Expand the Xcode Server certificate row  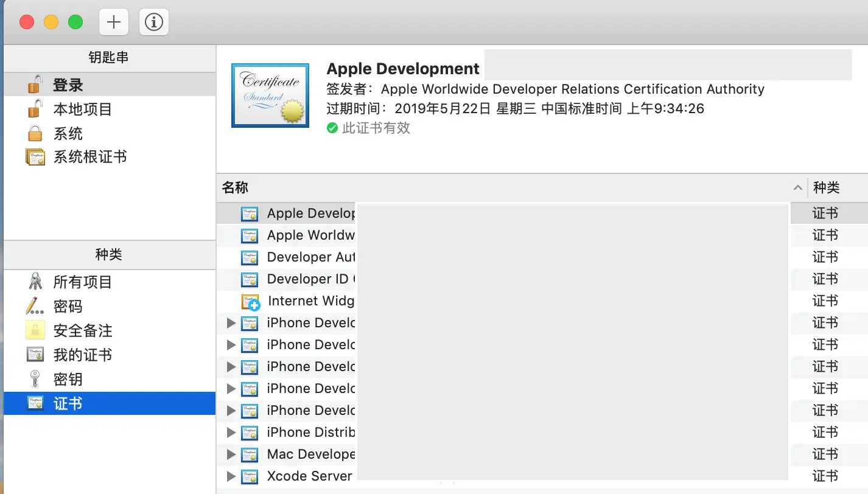231,476
